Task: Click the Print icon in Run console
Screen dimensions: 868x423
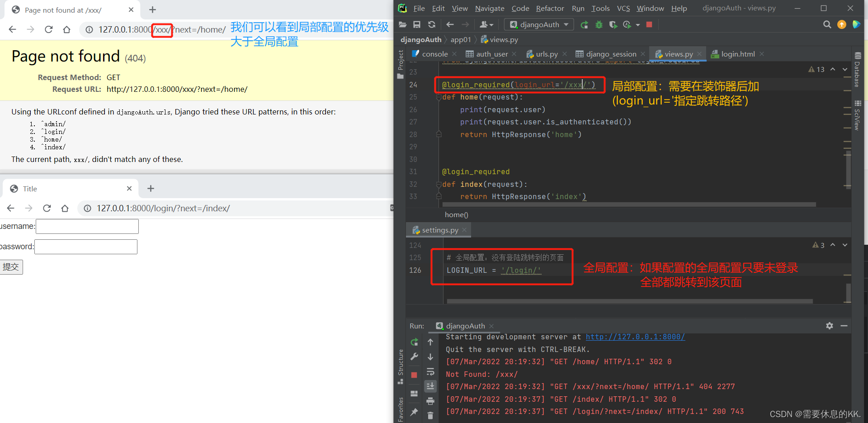Action: coord(430,401)
